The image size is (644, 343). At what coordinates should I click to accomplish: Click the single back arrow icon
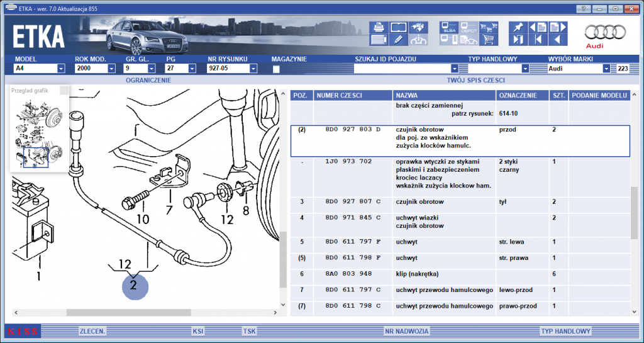tap(558, 40)
